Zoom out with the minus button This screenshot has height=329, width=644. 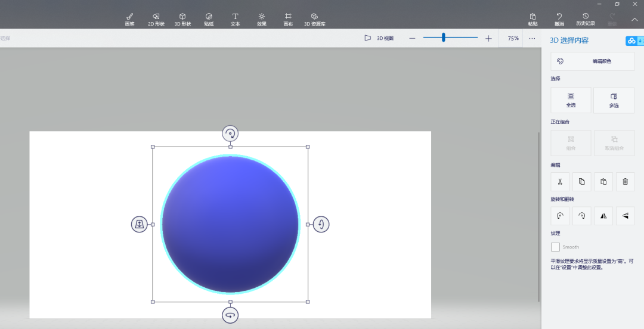pyautogui.click(x=413, y=38)
